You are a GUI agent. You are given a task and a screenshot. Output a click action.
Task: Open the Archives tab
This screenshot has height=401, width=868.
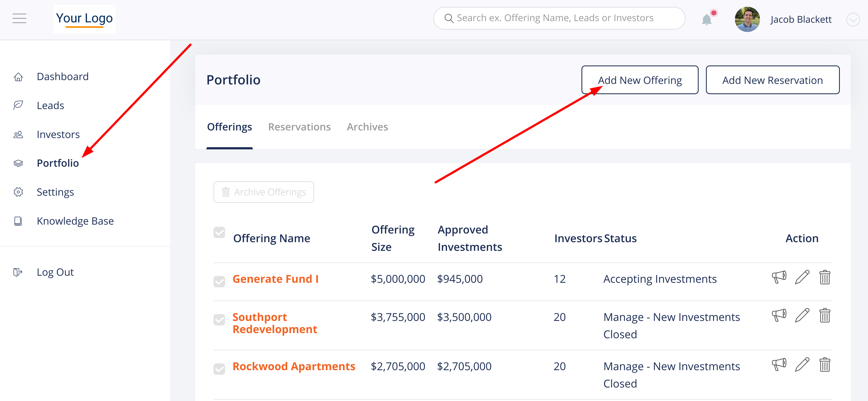(367, 127)
